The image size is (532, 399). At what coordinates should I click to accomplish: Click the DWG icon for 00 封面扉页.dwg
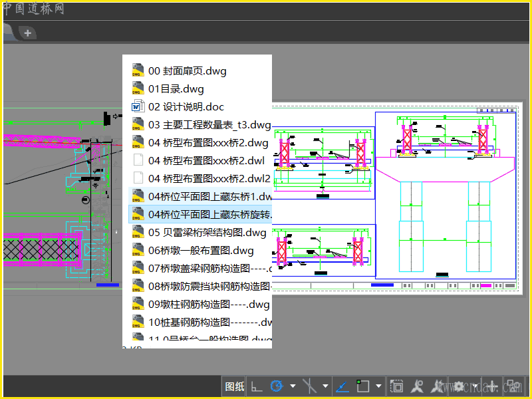pos(138,70)
